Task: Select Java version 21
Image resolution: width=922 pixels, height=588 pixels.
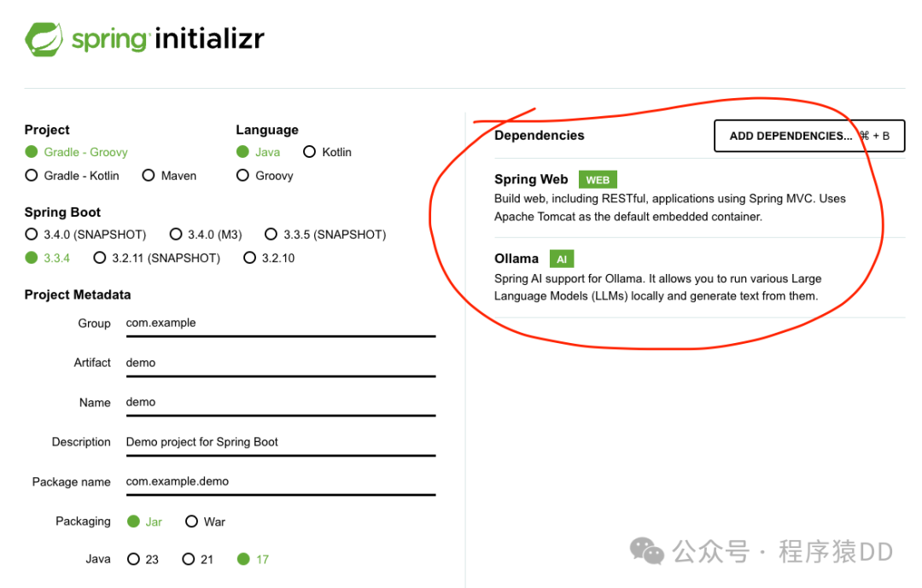Action: pyautogui.click(x=197, y=559)
